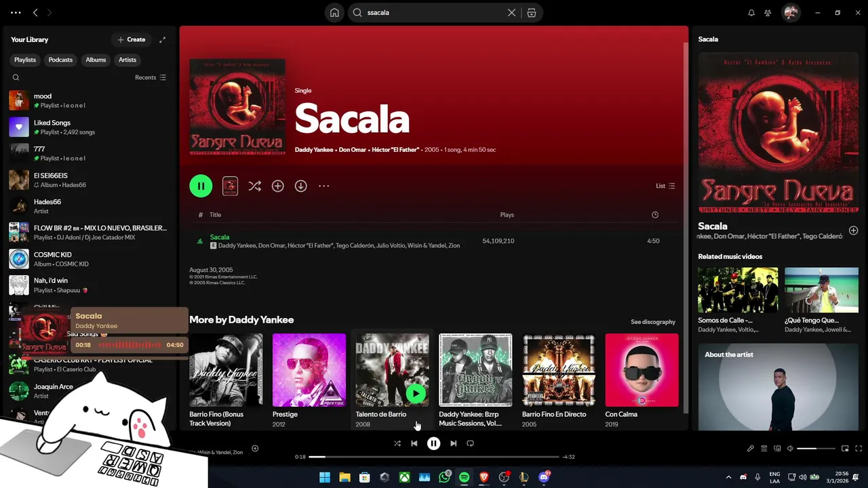The width and height of the screenshot is (868, 488).
Task: Add the single to Your Library with plus icon
Action: [x=278, y=186]
